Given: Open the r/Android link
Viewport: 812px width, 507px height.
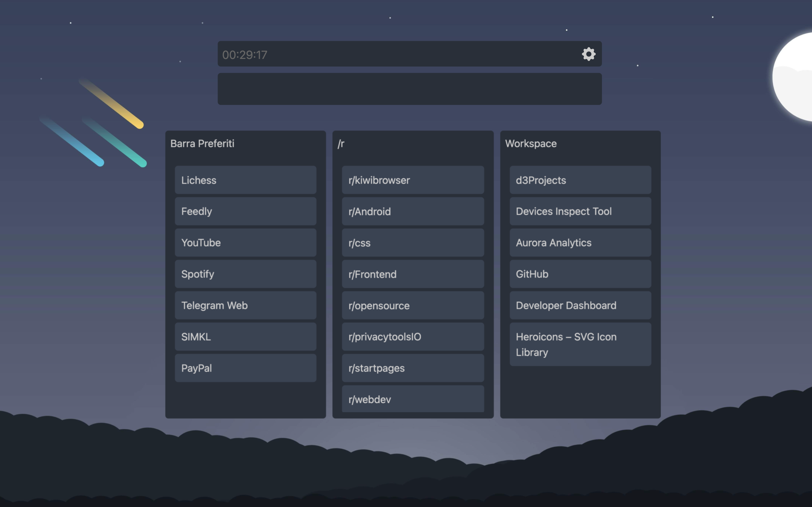Looking at the screenshot, I should point(413,211).
